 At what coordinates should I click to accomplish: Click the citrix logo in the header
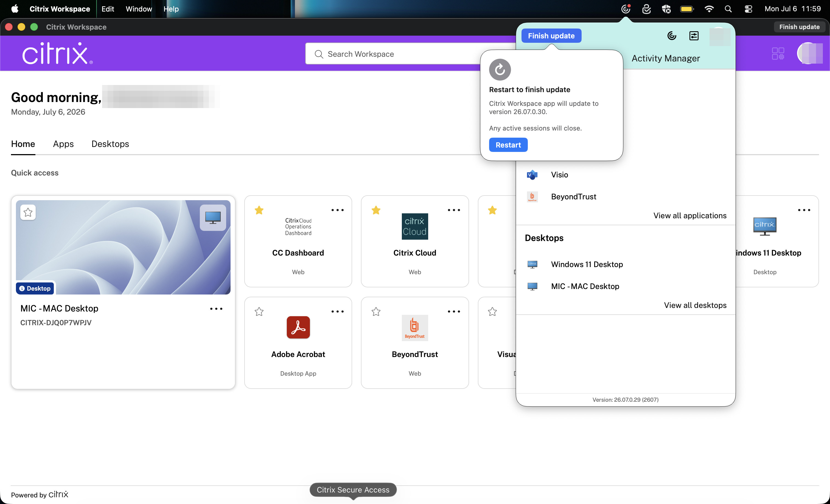tap(57, 53)
